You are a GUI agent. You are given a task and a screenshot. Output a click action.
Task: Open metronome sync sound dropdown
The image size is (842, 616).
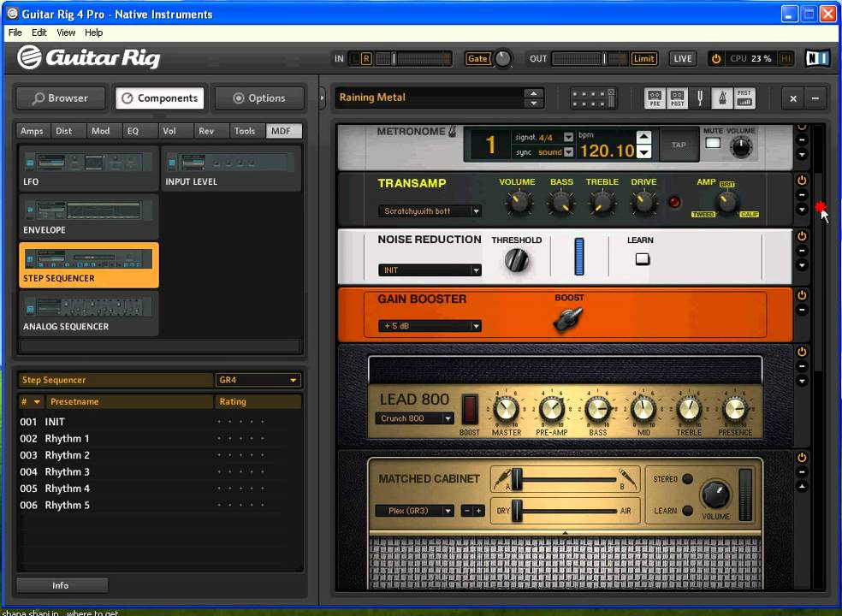pyautogui.click(x=568, y=152)
